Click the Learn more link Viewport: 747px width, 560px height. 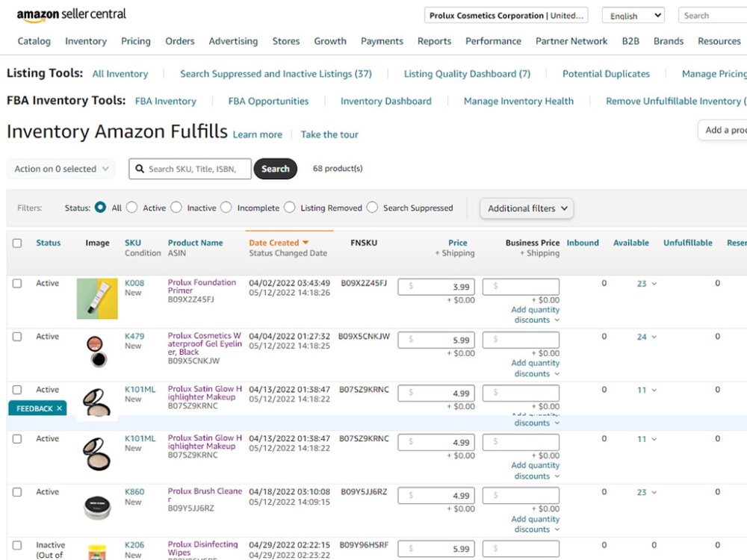[257, 134]
